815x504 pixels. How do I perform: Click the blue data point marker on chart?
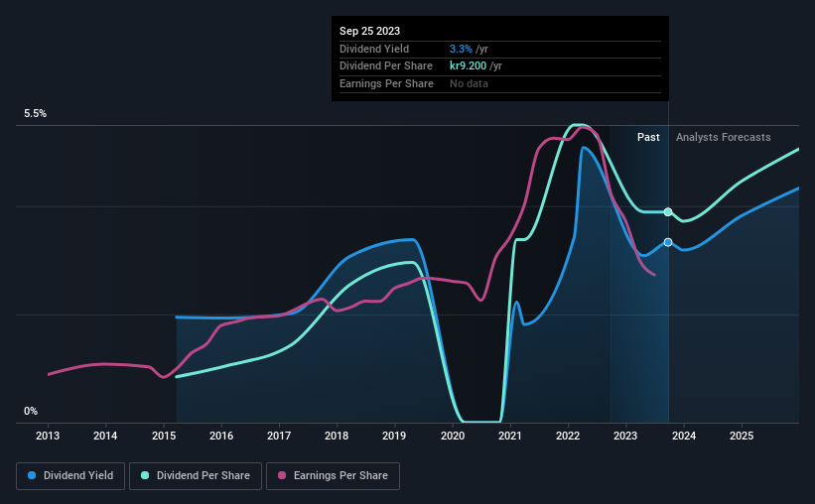668,242
